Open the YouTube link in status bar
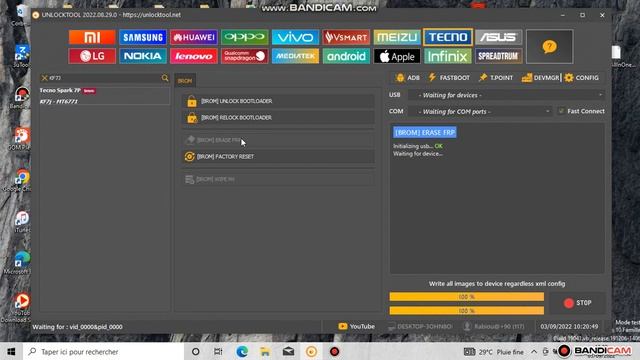Image resolution: width=640 pixels, height=360 pixels. (x=356, y=327)
